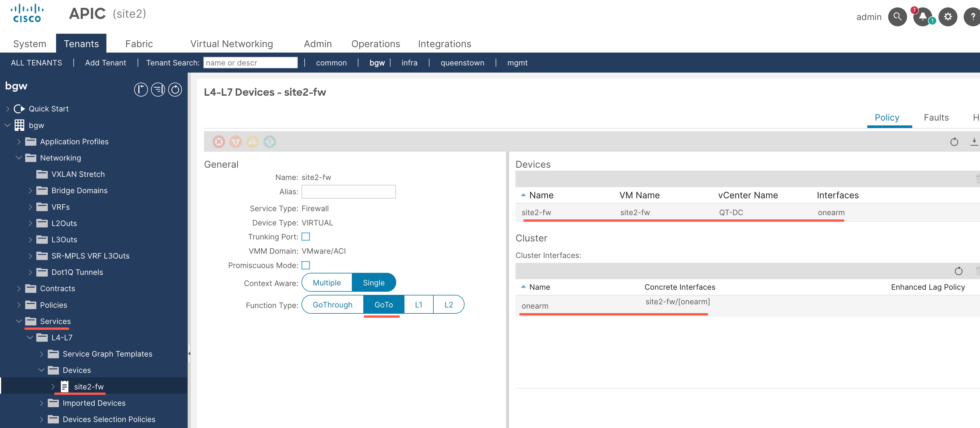Screen dimensions: 980x428
Task: Click the minor faults yellow icon
Action: coord(253,142)
